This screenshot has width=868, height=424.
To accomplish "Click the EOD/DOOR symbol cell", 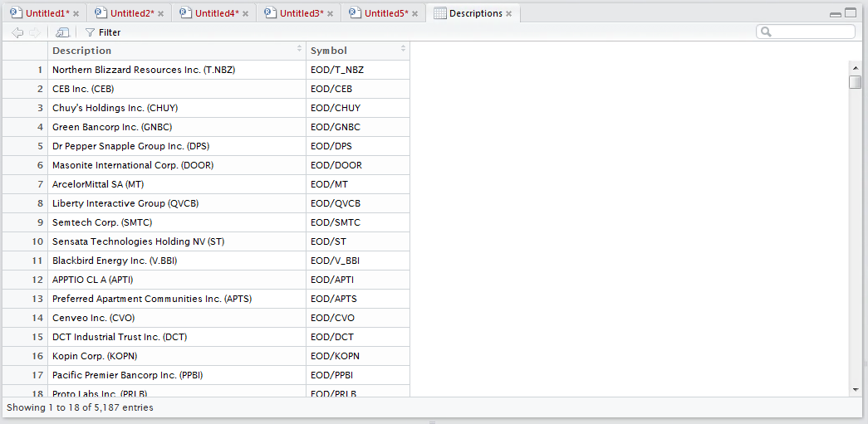I will [358, 165].
